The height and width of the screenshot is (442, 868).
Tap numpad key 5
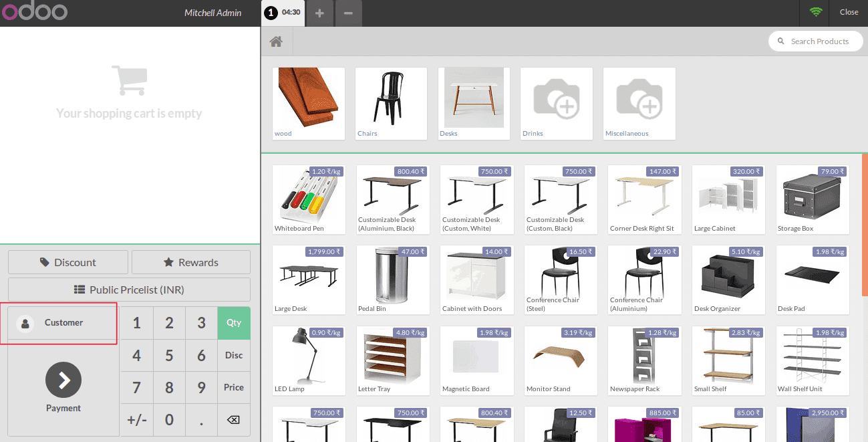[169, 355]
